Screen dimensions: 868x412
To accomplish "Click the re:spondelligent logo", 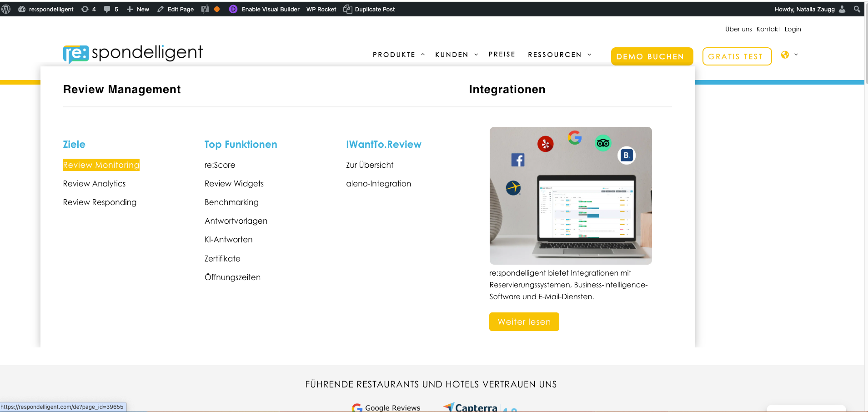I will [x=133, y=54].
